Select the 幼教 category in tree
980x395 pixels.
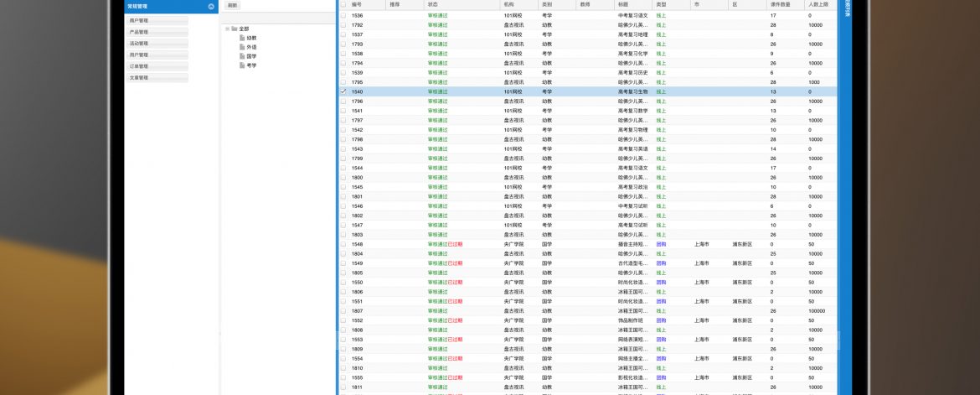point(251,39)
